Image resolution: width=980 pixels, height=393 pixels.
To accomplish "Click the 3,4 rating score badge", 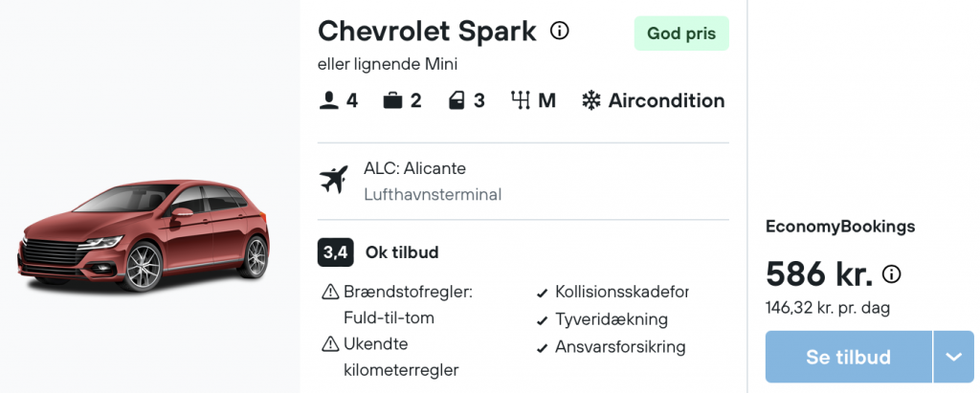I will point(336,252).
